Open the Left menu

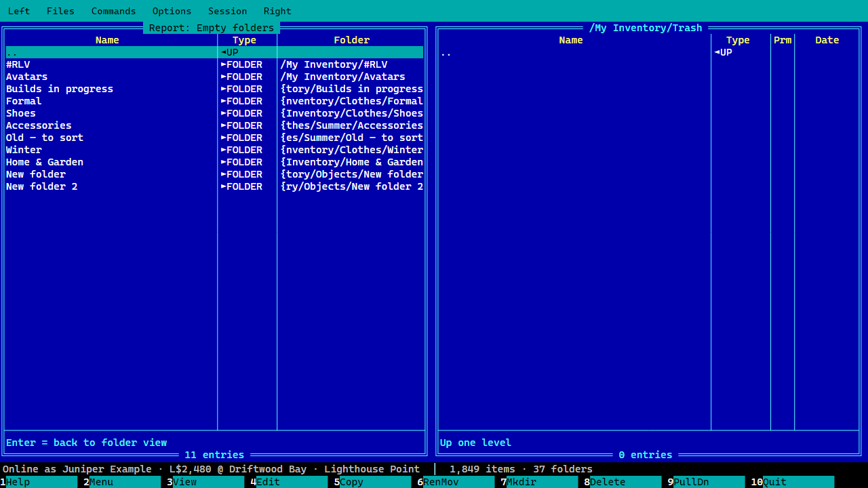coord(19,11)
